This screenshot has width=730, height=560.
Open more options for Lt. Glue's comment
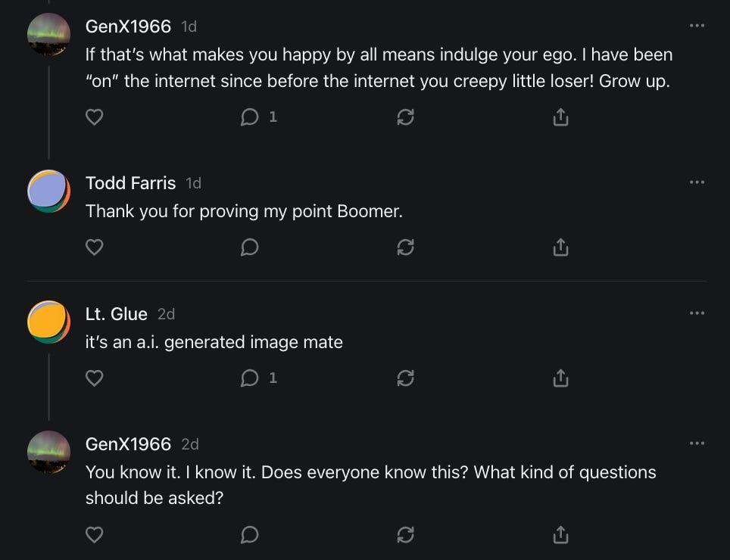click(x=697, y=313)
